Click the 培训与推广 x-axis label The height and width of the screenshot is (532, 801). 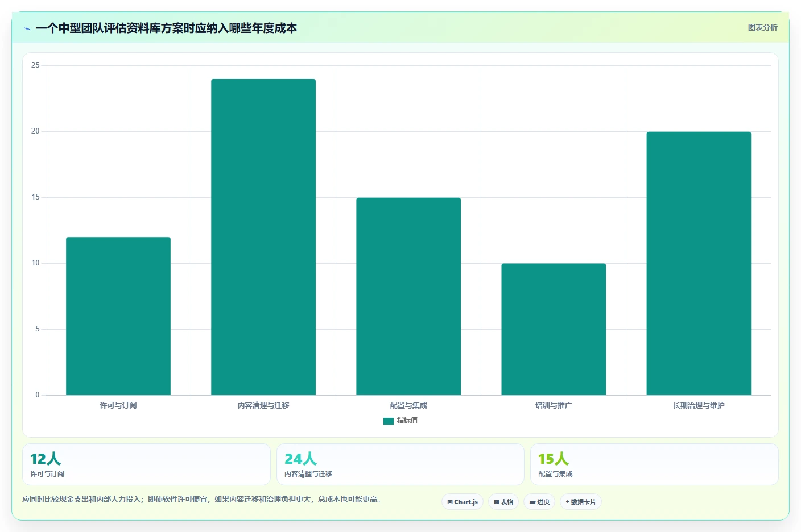coord(554,405)
